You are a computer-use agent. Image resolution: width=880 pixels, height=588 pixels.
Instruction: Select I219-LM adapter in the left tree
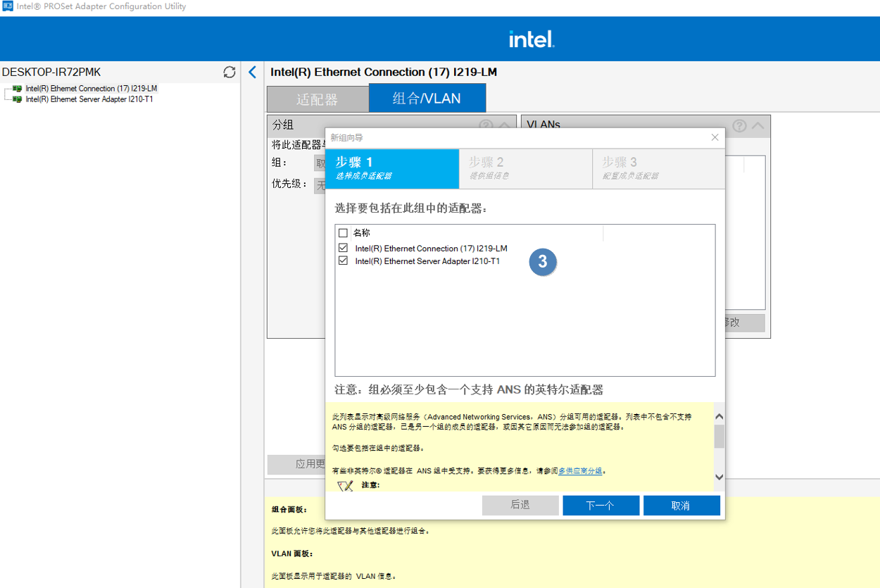[x=92, y=89]
